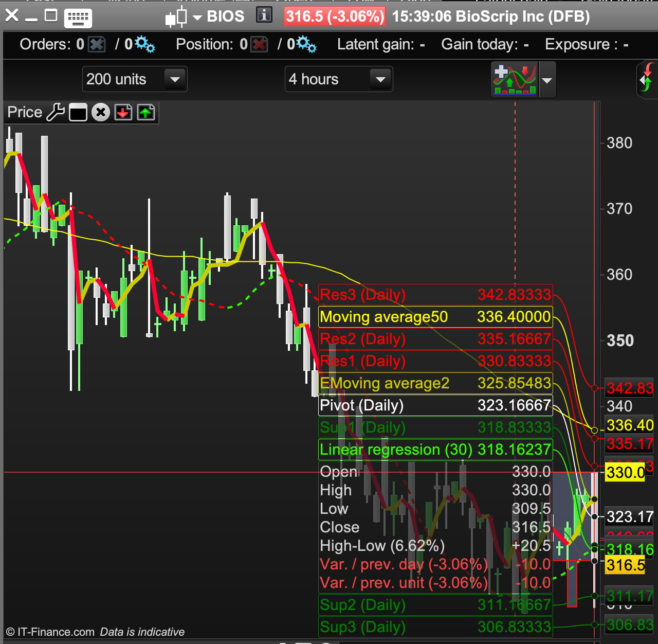
Task: Click the Exposure field
Action: point(587,45)
